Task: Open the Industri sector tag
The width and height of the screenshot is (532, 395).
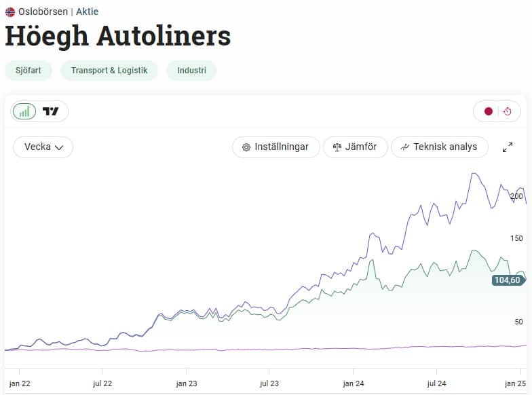Action: 191,71
